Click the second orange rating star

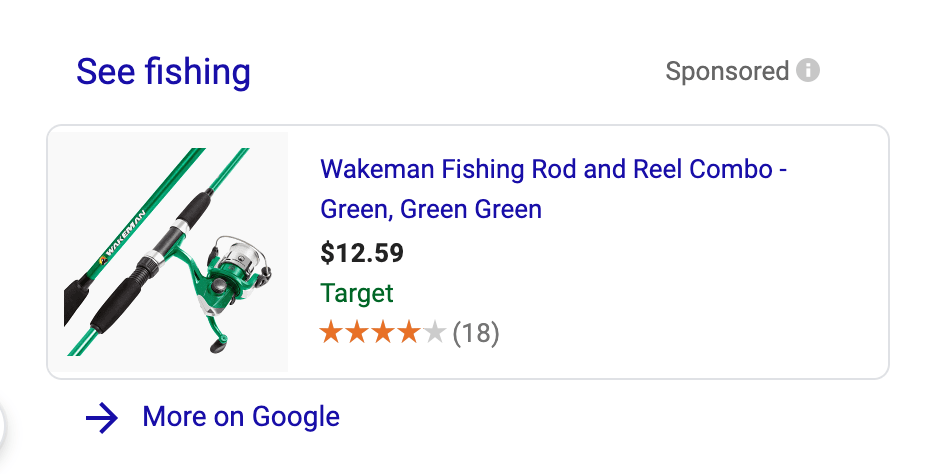(357, 332)
